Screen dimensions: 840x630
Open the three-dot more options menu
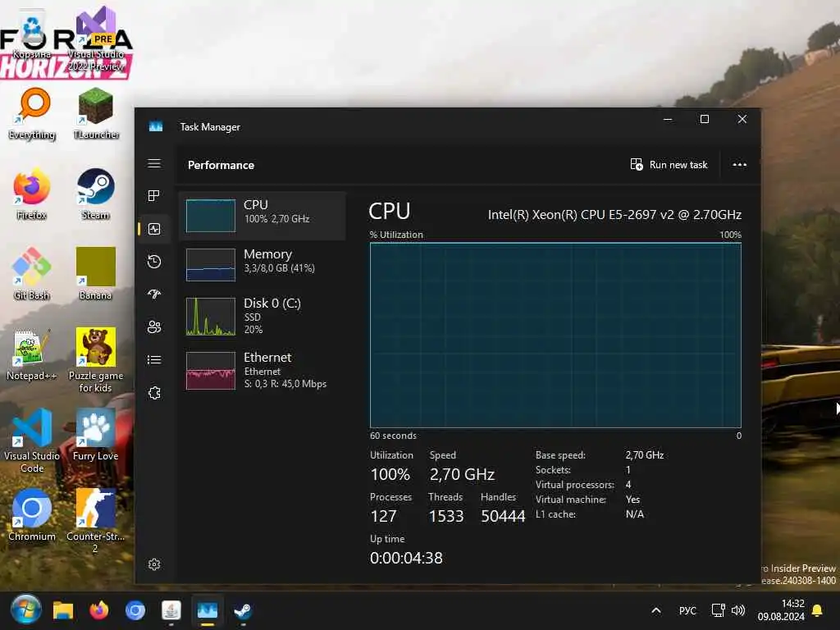click(x=739, y=164)
